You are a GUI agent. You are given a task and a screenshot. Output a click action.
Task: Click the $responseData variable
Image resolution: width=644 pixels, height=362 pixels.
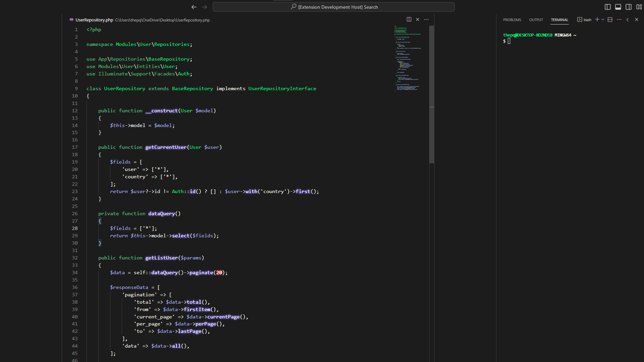point(129,287)
